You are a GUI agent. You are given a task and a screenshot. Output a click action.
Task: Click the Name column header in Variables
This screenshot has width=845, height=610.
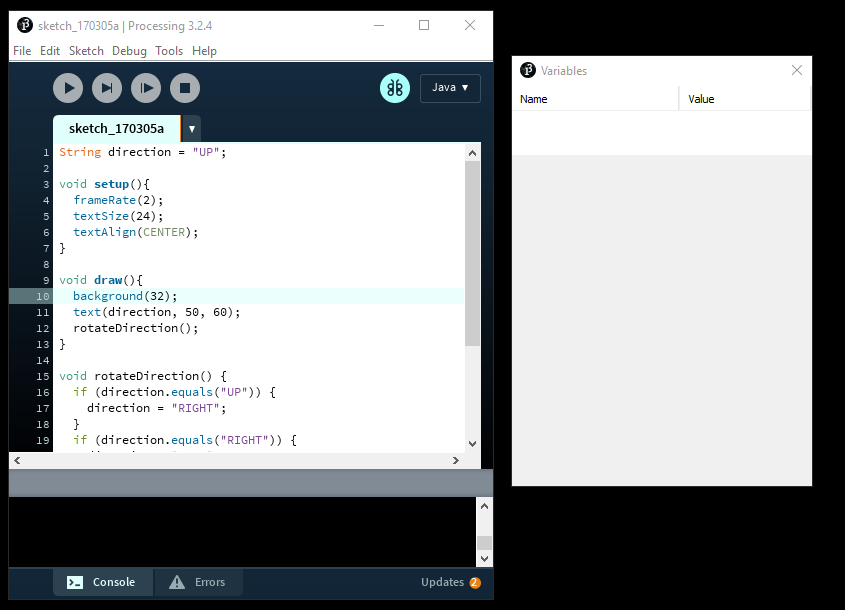595,99
